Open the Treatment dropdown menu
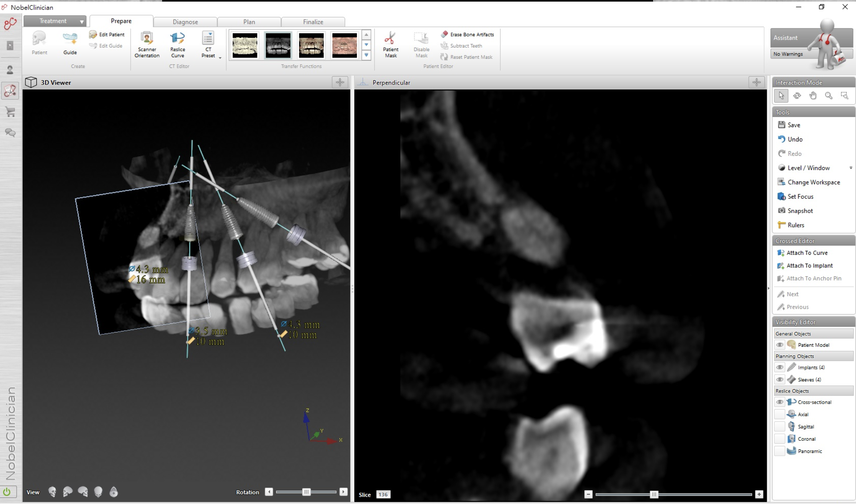This screenshot has height=504, width=856. click(x=55, y=21)
